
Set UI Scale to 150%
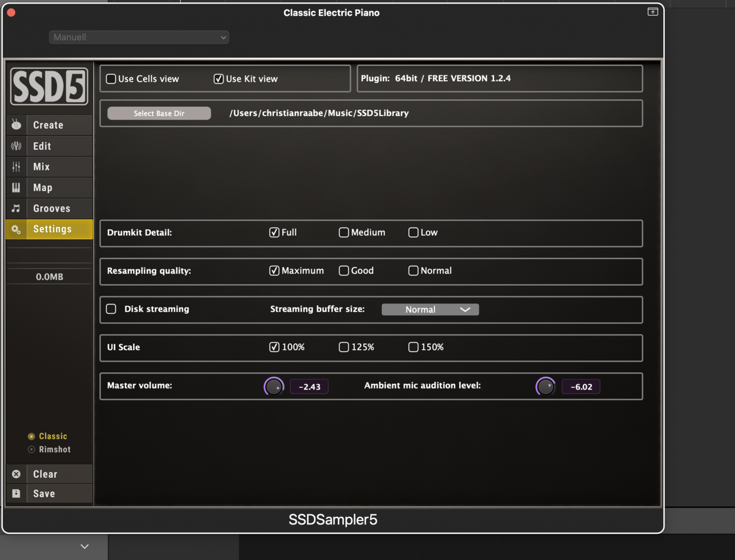pyautogui.click(x=413, y=347)
